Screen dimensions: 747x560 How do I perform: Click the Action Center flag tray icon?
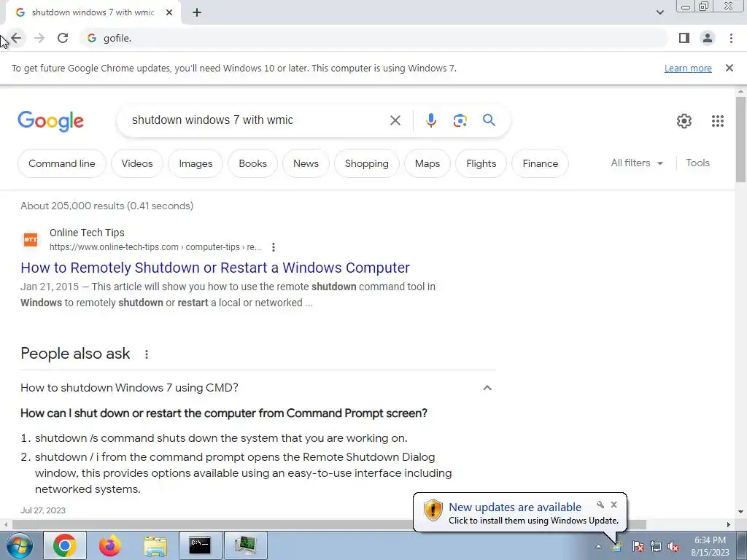(x=638, y=546)
